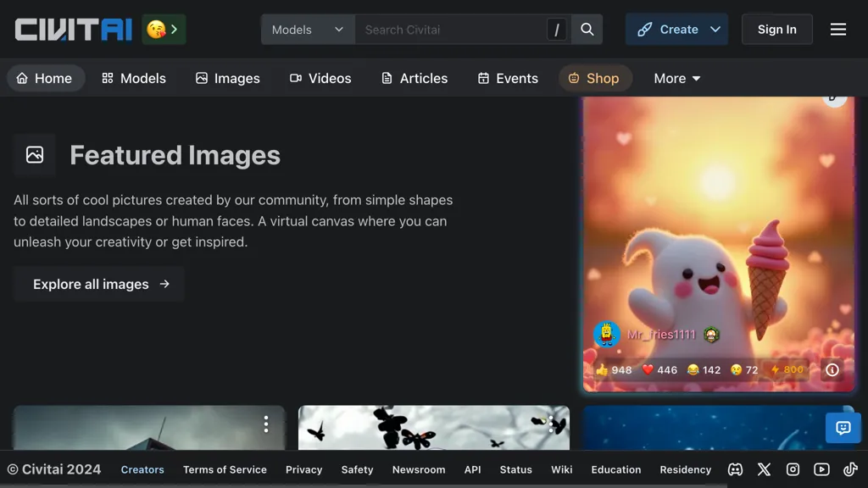Viewport: 868px width, 488px height.
Task: Click the YouTube icon in footer
Action: 821,469
